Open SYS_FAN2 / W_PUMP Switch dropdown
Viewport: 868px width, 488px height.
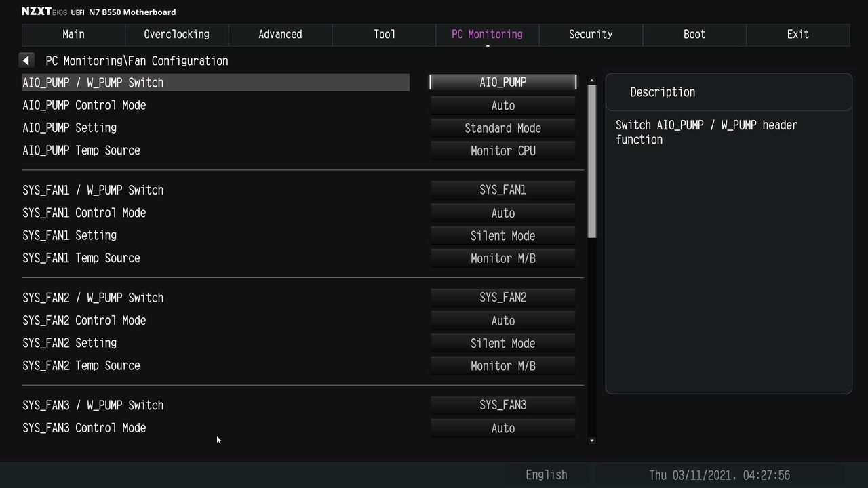pyautogui.click(x=503, y=298)
